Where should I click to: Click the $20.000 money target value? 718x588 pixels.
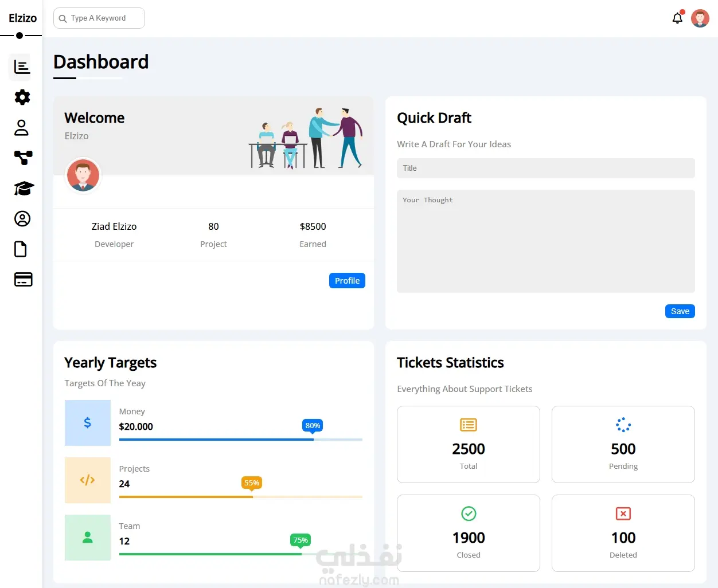[136, 426]
